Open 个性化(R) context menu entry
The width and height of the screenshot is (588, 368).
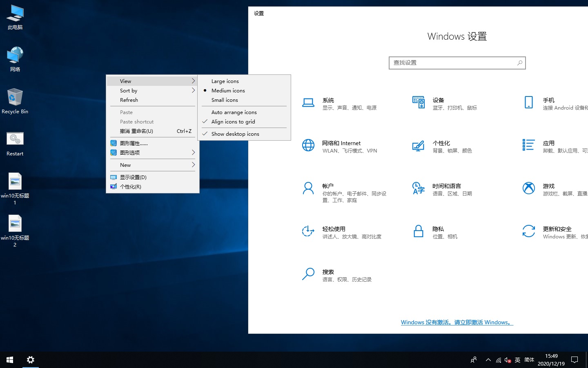point(152,186)
